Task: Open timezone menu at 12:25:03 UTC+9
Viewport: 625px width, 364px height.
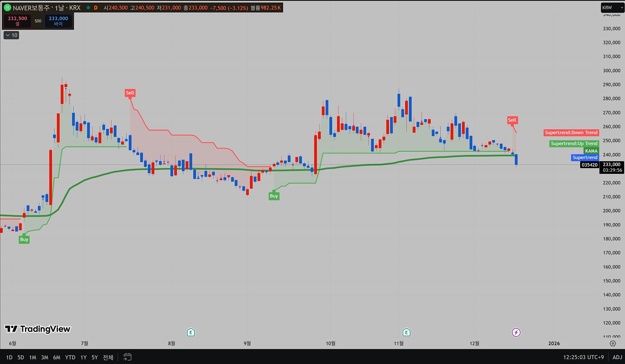Action: tap(583, 357)
